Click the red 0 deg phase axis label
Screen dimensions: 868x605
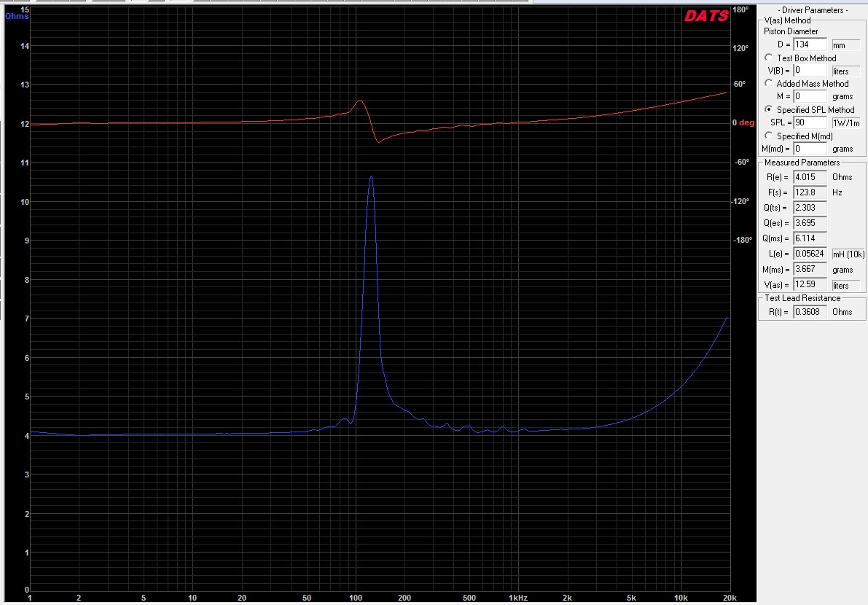point(743,123)
